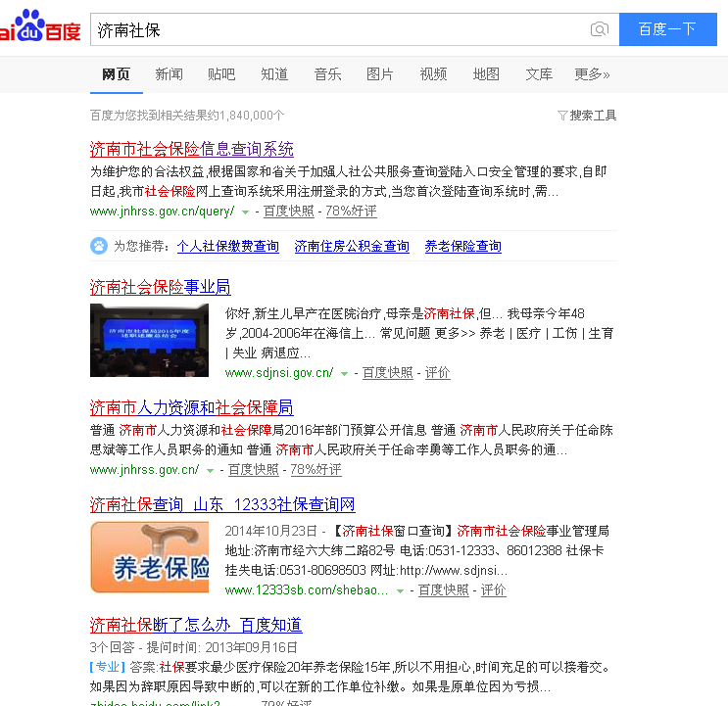Click the www.12333sb.com/shebao... URL
This screenshot has height=706, width=728.
[x=307, y=590]
